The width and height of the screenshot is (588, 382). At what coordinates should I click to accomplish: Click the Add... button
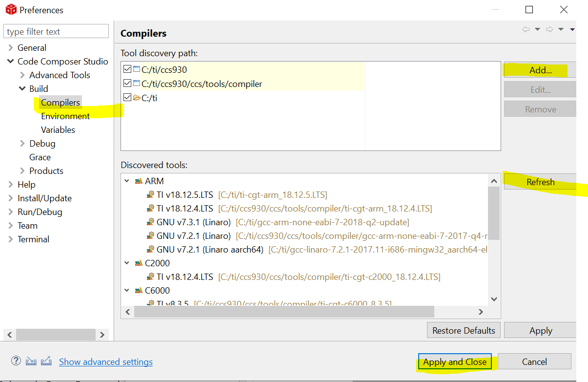540,70
